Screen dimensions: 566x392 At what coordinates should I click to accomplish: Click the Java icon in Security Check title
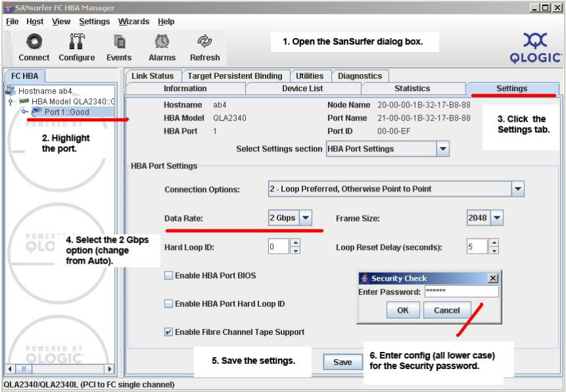[365, 278]
